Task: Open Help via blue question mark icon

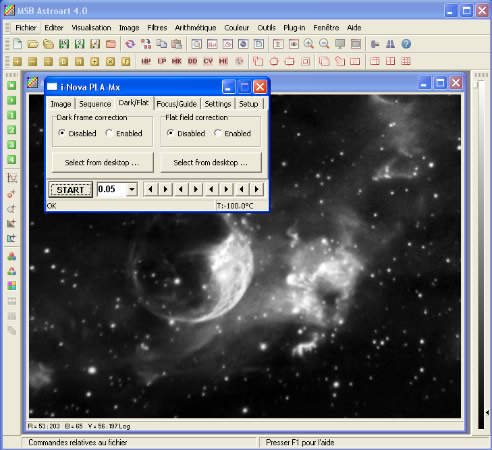Action: [x=406, y=44]
